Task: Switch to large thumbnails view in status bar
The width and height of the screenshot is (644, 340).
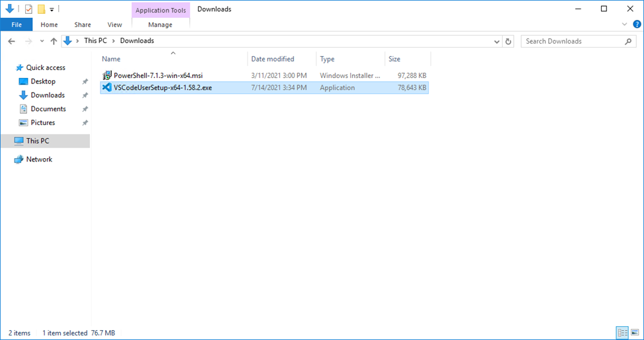Action: (635, 333)
